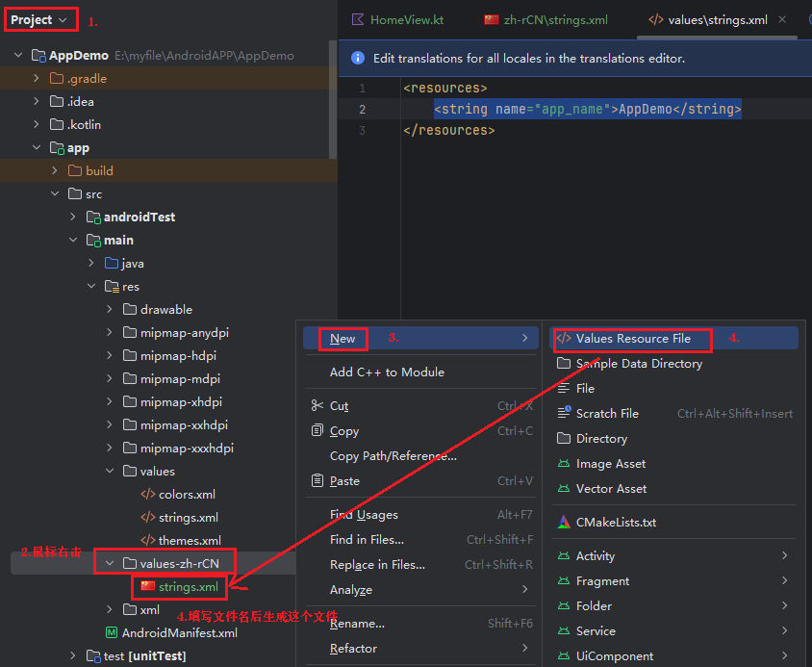Expand the build folder
Viewport: 812px width, 667px height.
pos(55,170)
